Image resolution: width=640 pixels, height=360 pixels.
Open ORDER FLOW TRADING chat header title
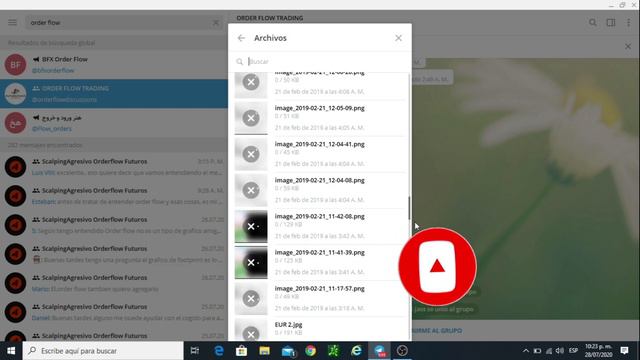[270, 18]
